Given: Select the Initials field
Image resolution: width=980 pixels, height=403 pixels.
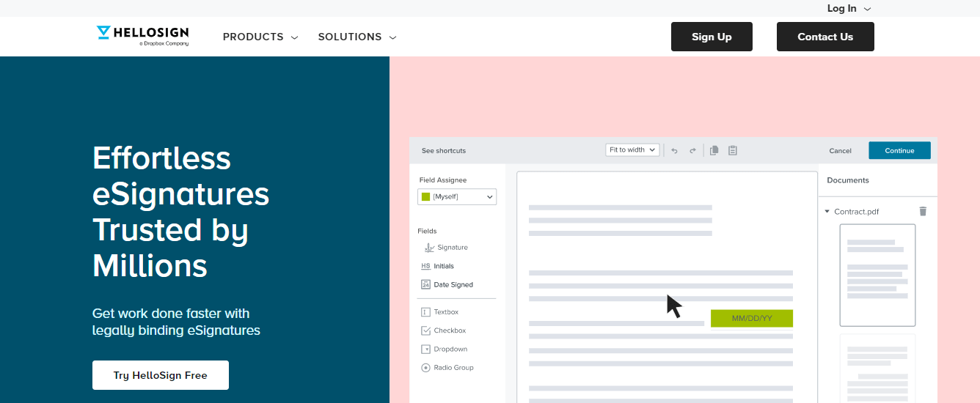Looking at the screenshot, I should tap(438, 266).
